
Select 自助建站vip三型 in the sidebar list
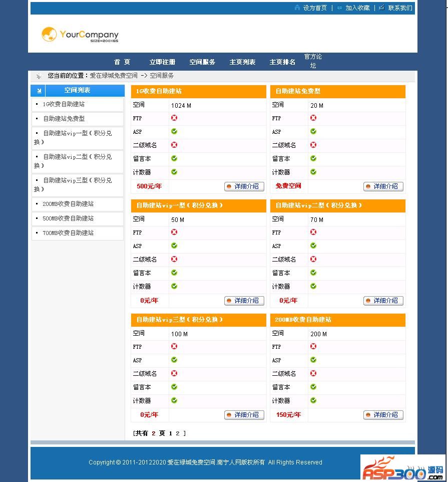tap(73, 184)
